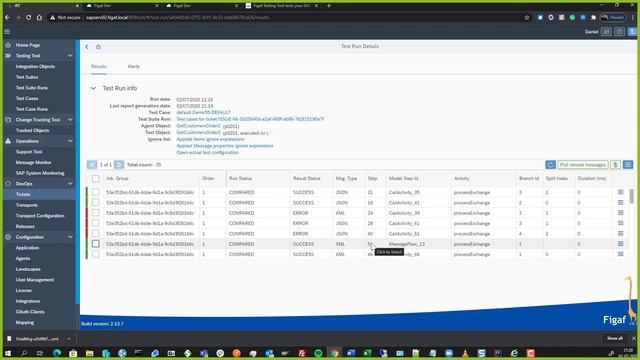Click the Windows Start button
The width and height of the screenshot is (640, 360).
tap(8, 353)
